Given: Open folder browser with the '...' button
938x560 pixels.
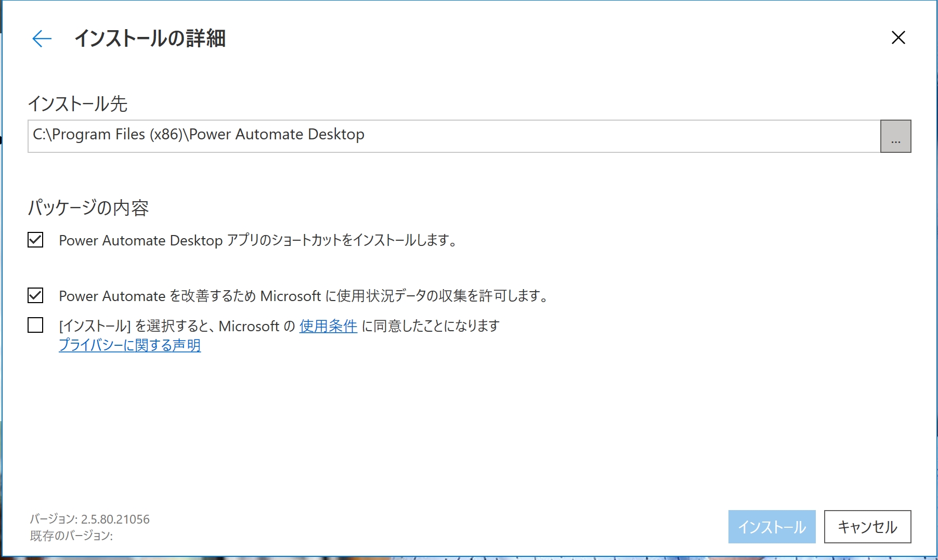Looking at the screenshot, I should coord(895,136).
